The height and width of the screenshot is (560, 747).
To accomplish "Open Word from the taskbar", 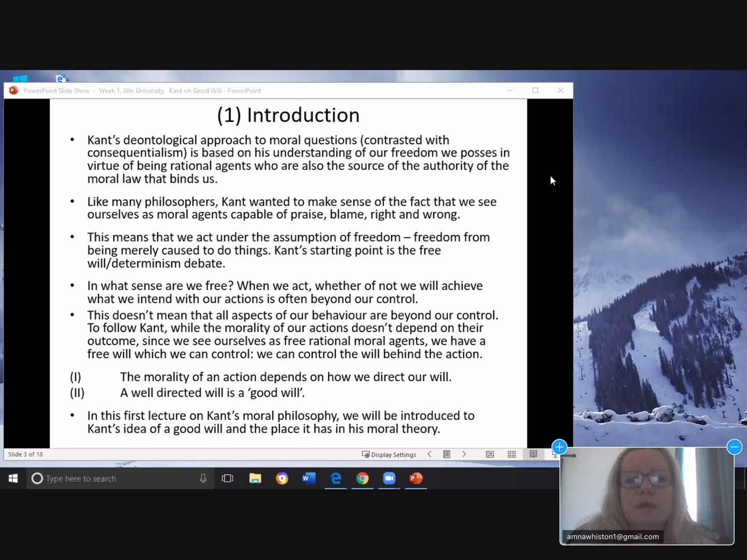I will point(309,479).
